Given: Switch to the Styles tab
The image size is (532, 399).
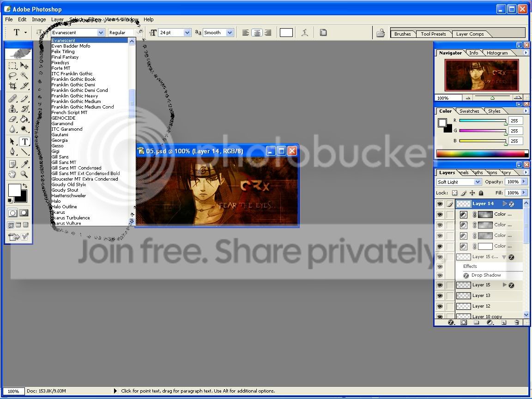Looking at the screenshot, I should pyautogui.click(x=494, y=111).
